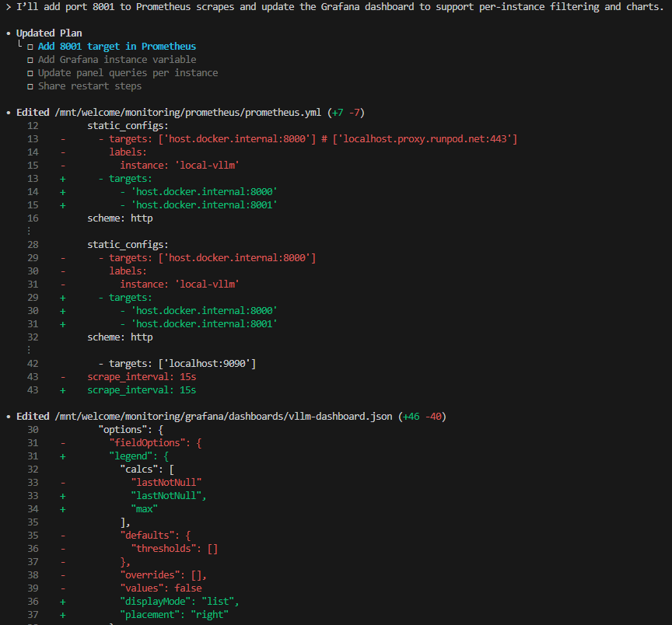Click removed line with 'localhost.proxy.runpod.net:443'
The height and width of the screenshot is (625, 672).
click(x=308, y=139)
